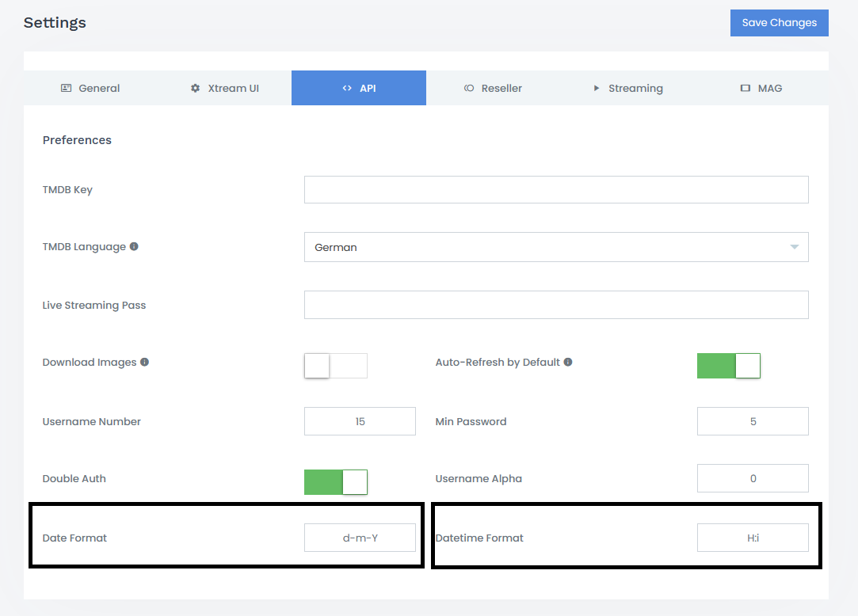Enable the Download Images toggle
Image resolution: width=858 pixels, height=616 pixels.
(x=336, y=366)
